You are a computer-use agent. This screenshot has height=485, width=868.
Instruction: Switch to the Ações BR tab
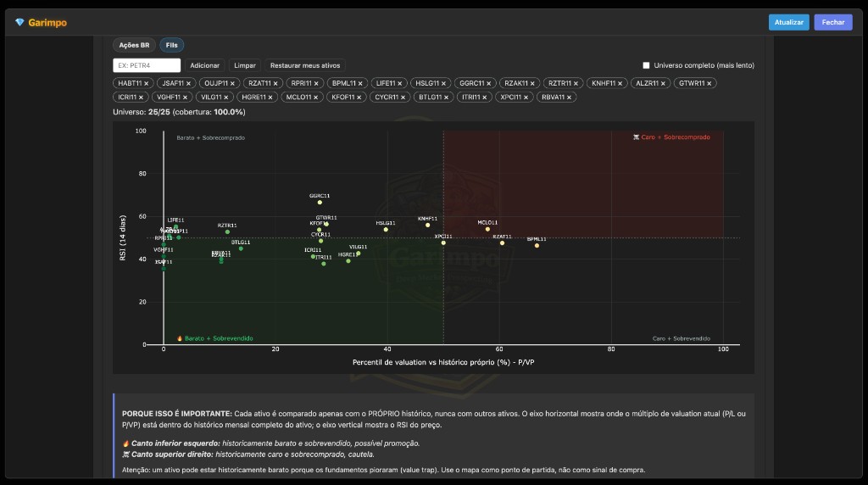click(x=134, y=46)
